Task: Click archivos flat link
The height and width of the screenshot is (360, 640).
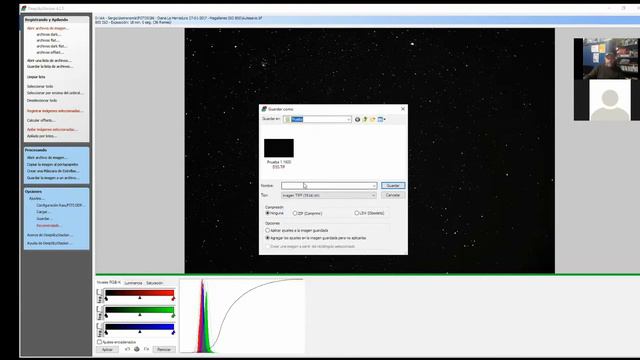Action: 48,40
